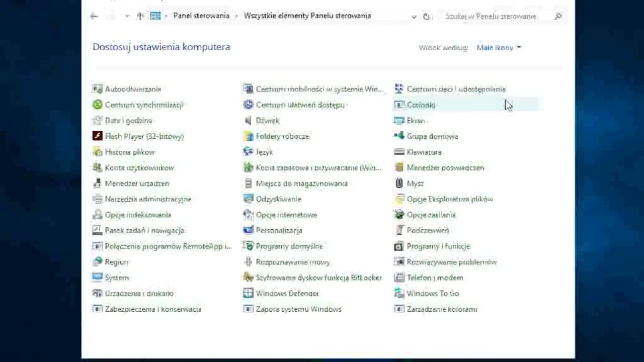Go up one level with the up arrow
The height and width of the screenshot is (362, 644).
140,16
